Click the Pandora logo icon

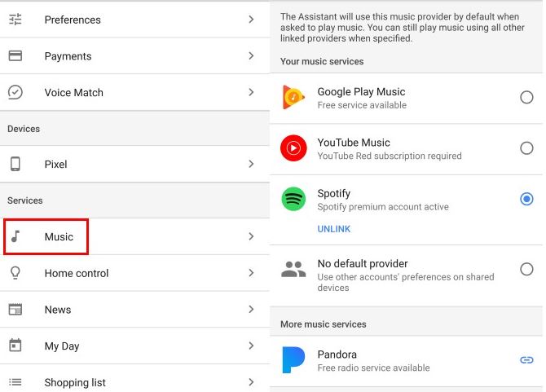pos(293,360)
